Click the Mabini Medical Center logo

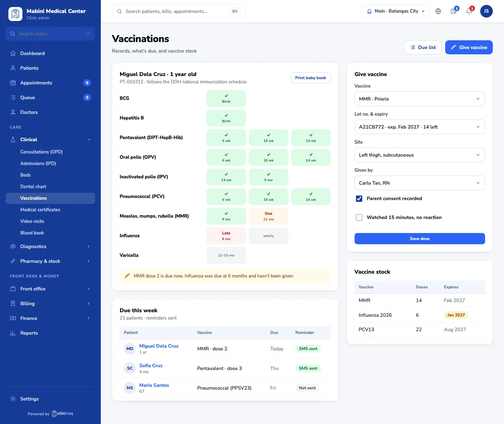15,14
